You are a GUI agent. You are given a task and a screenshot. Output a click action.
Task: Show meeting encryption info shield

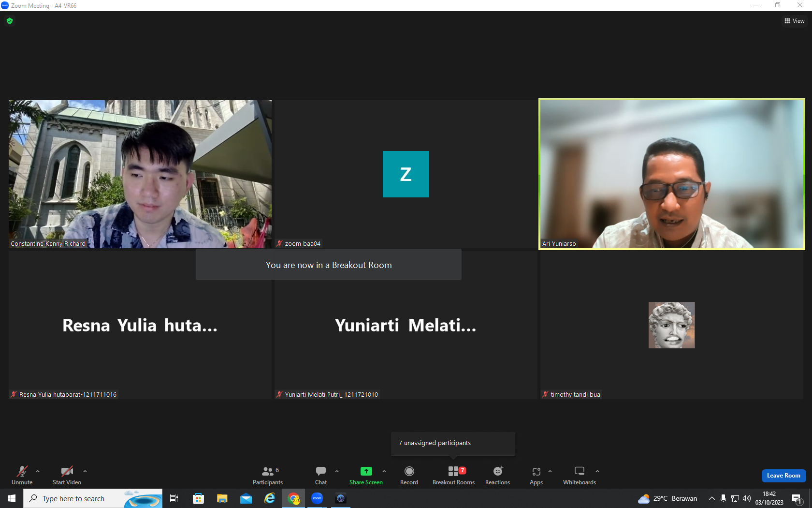coord(10,21)
